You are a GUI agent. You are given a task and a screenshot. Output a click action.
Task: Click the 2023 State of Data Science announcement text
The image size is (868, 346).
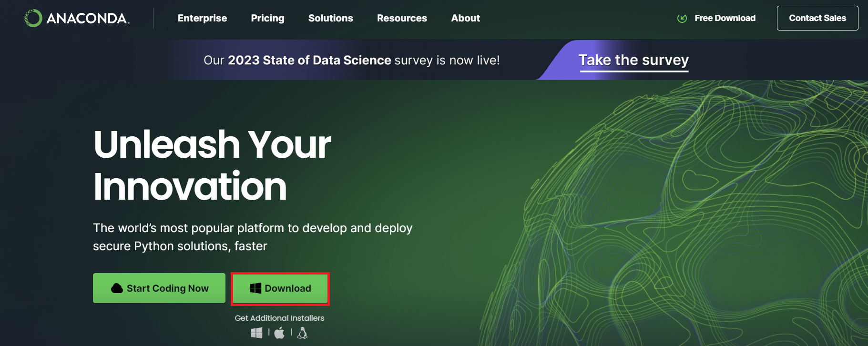(352, 60)
